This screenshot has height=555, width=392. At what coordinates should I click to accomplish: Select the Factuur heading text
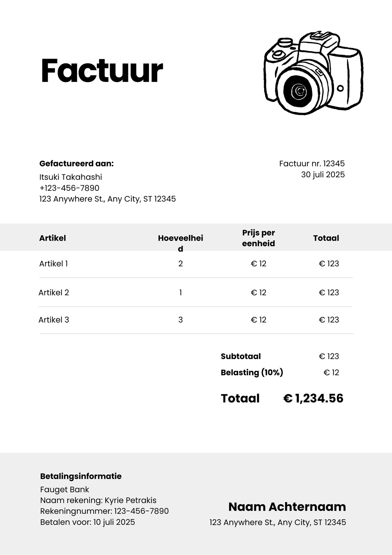click(102, 71)
